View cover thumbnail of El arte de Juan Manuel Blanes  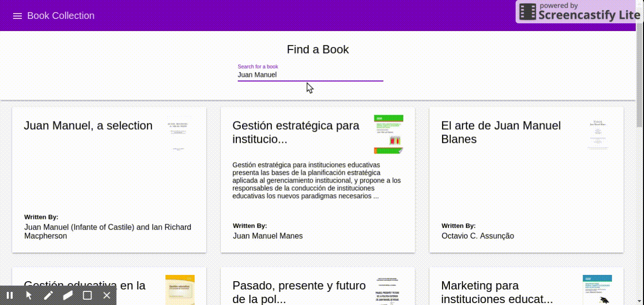597,134
